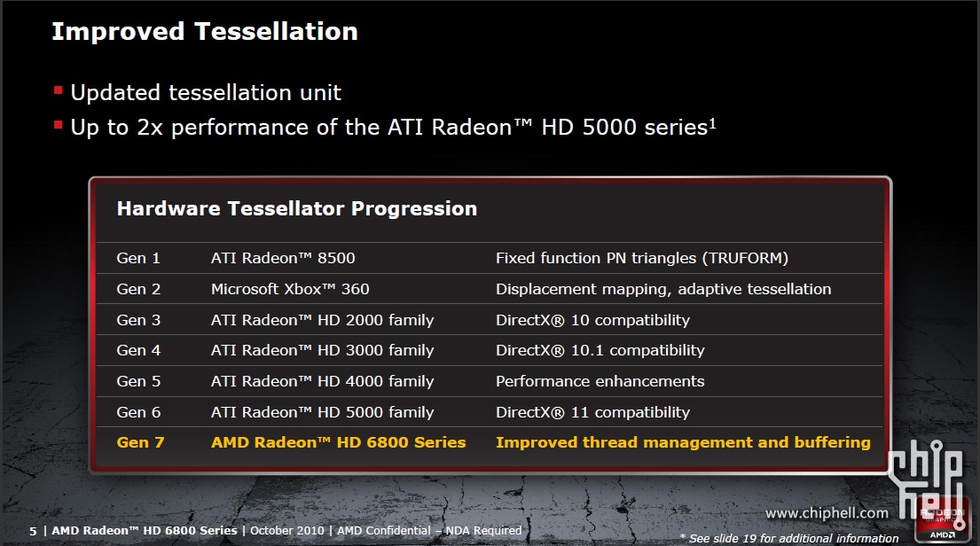Screen dimensions: 980x546
Task: Click the red bullet before 'Up to 2x performance'
Action: coord(59,125)
